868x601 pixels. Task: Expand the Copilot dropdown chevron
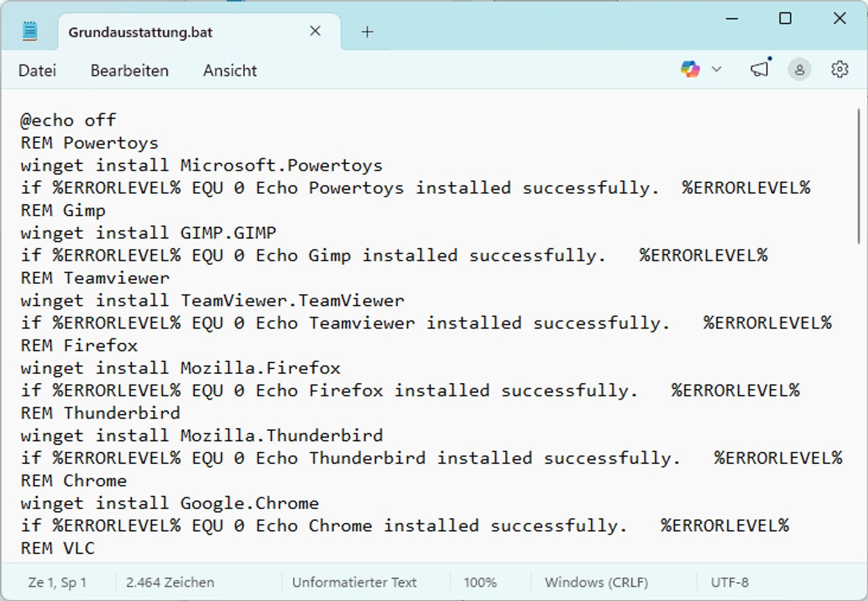tap(716, 69)
